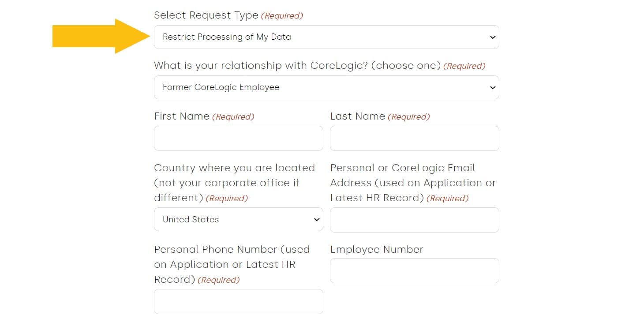644x319 pixels.
Task: Open the Select Request Type dropdown
Action: 326,37
